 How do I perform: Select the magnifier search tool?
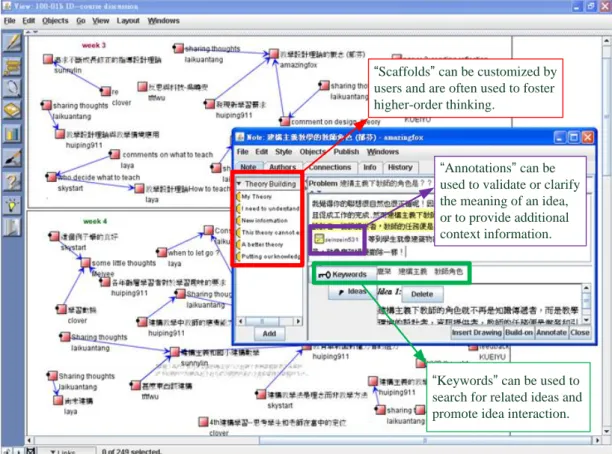pyautogui.click(x=12, y=88)
